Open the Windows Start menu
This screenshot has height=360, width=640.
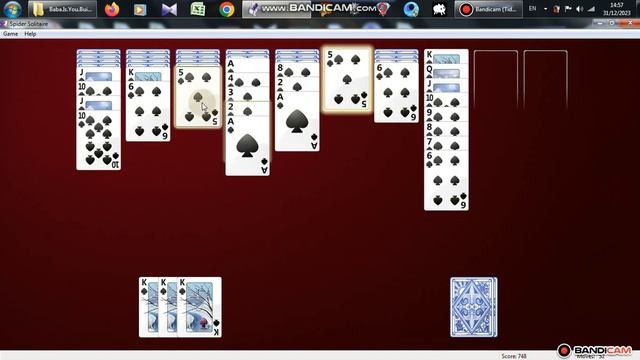tap(13, 9)
